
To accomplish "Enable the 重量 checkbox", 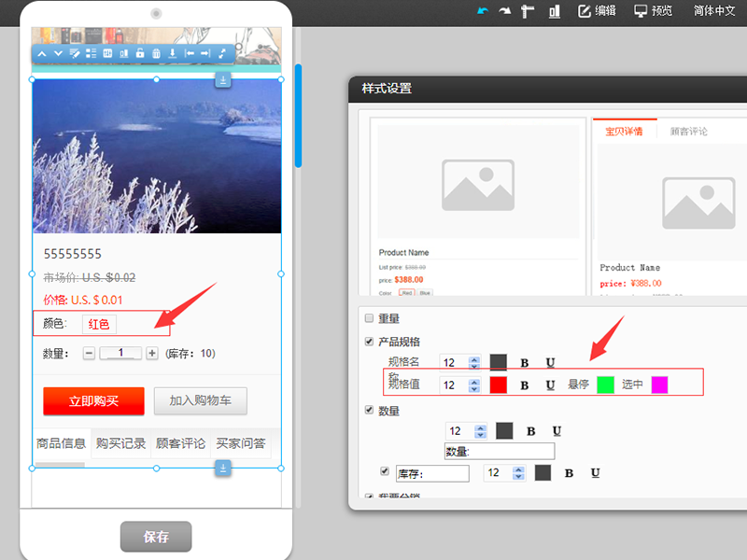I will pos(369,318).
